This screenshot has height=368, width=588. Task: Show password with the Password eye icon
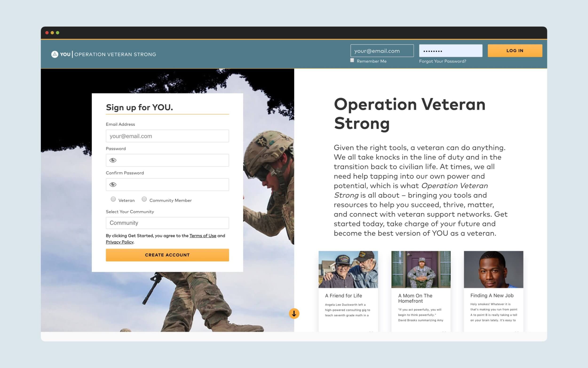coord(113,160)
